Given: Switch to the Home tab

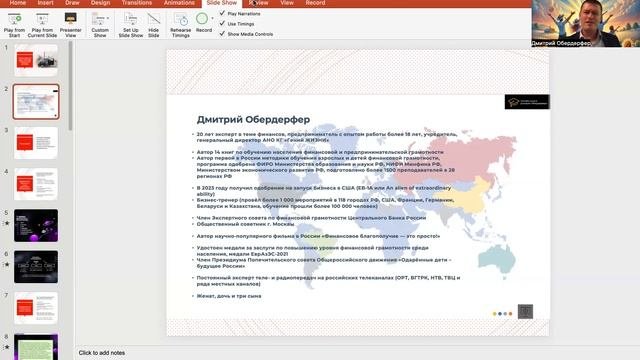Looking at the screenshot, I should pyautogui.click(x=18, y=3).
